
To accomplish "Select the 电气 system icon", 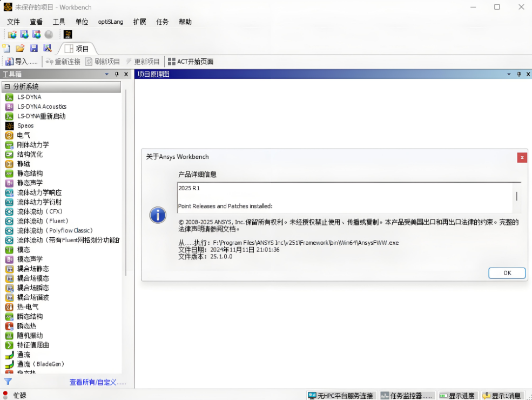I will (9, 135).
